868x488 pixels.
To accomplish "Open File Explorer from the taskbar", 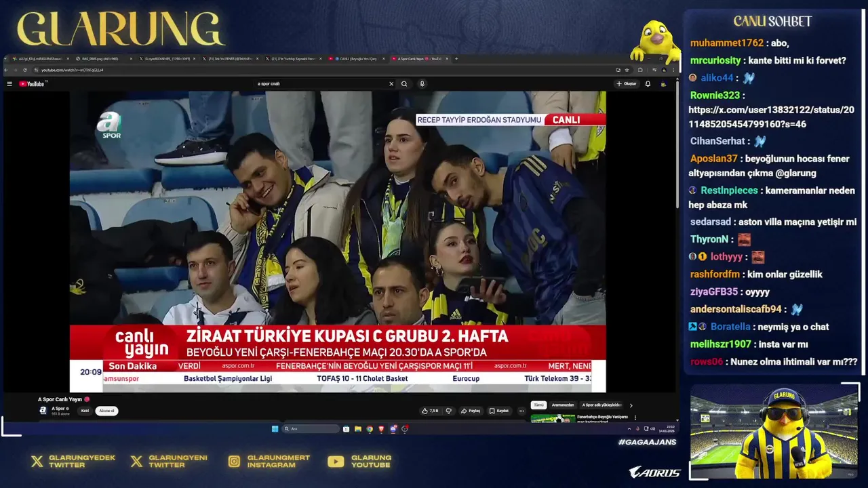I will pyautogui.click(x=358, y=429).
